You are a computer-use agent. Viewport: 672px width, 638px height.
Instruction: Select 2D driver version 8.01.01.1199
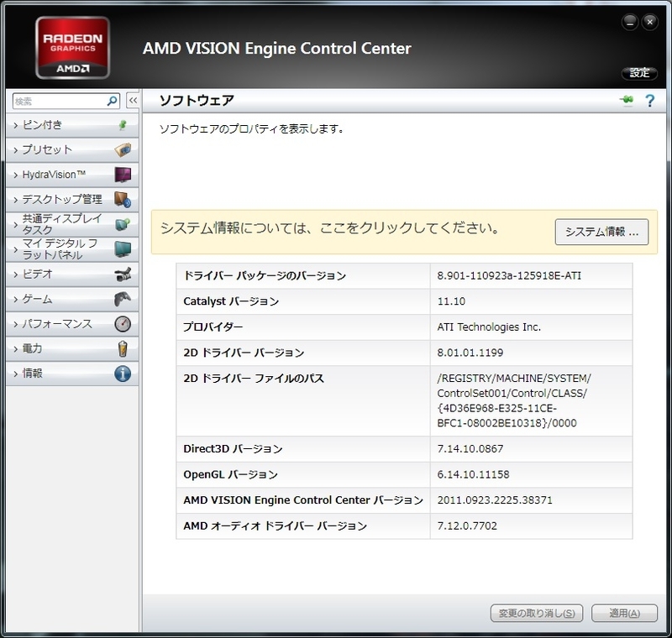[x=470, y=353]
